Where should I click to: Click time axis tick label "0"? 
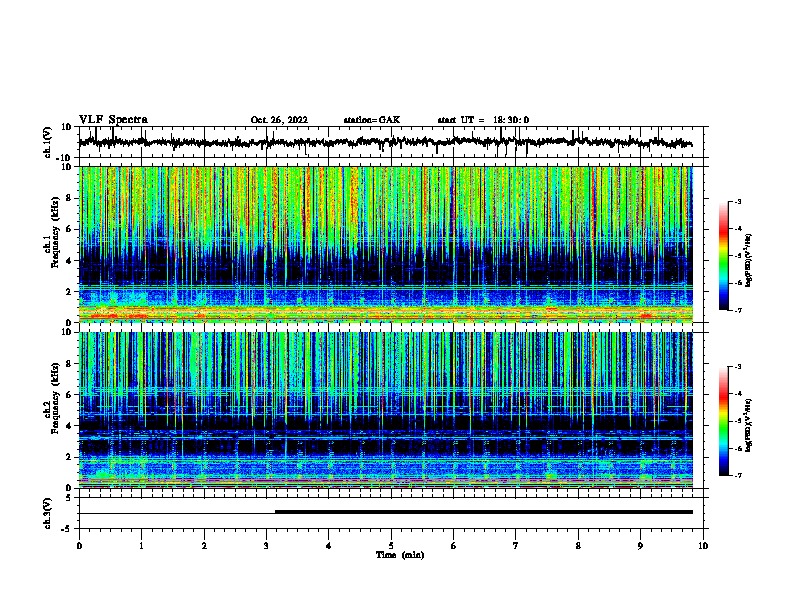point(79,546)
